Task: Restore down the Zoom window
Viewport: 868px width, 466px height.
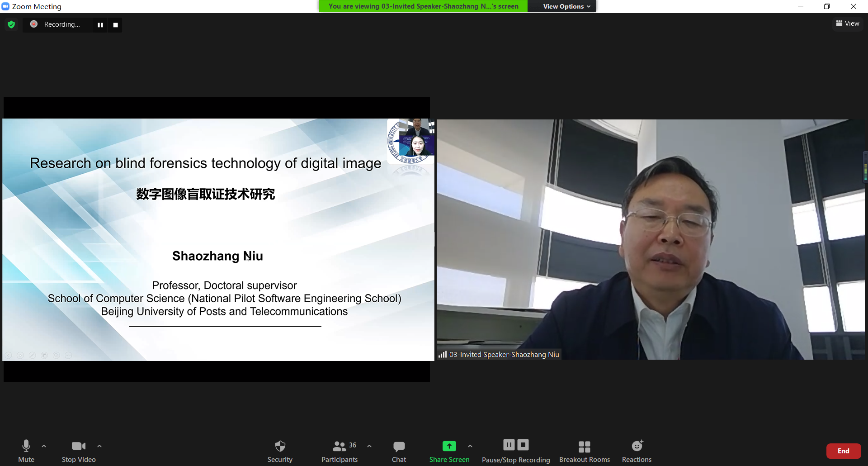Action: coord(827,6)
